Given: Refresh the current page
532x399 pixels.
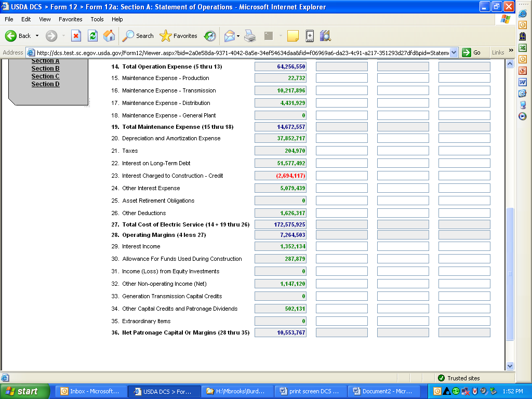Looking at the screenshot, I should pos(92,36).
